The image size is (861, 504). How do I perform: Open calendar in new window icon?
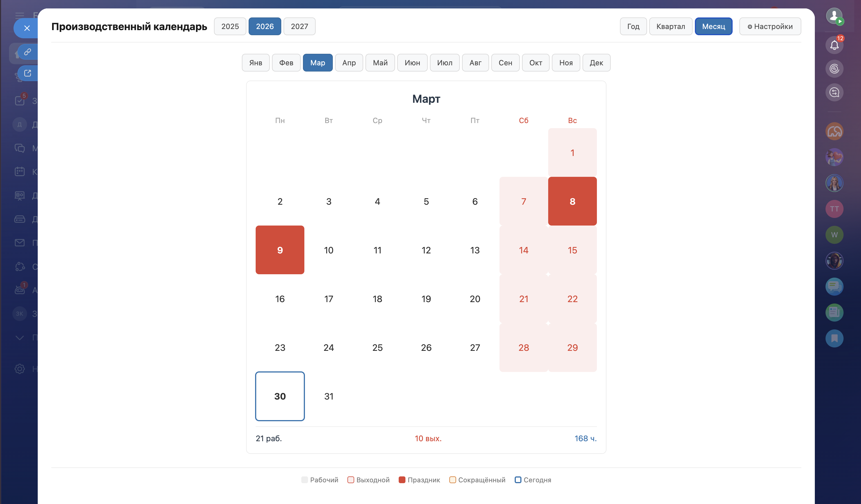(28, 73)
